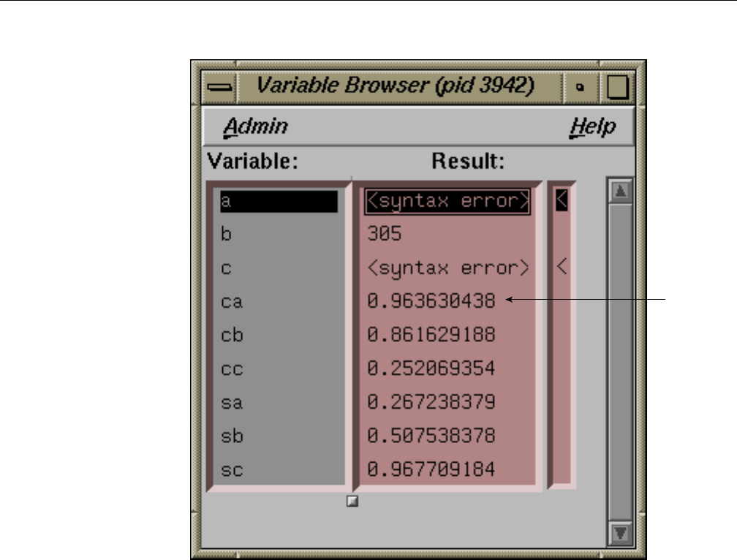Image resolution: width=737 pixels, height=560 pixels.
Task: Select variable sb in the Variable list
Action: pyautogui.click(x=279, y=436)
